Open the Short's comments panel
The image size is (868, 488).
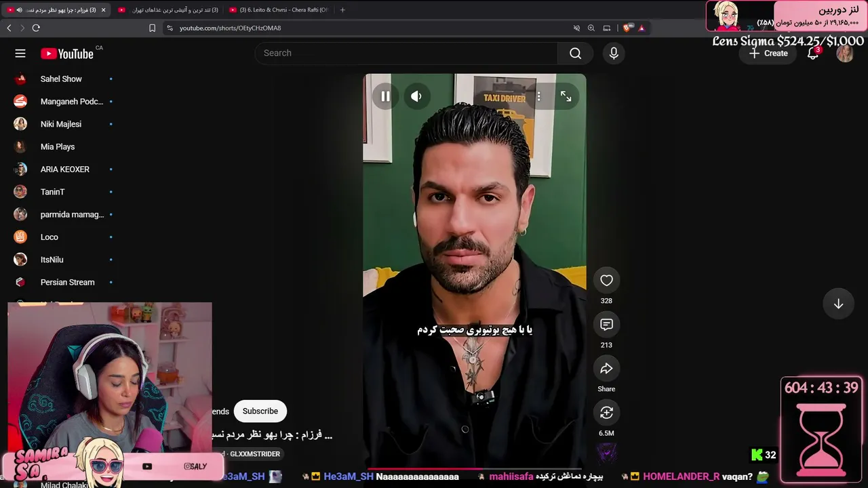click(x=606, y=325)
